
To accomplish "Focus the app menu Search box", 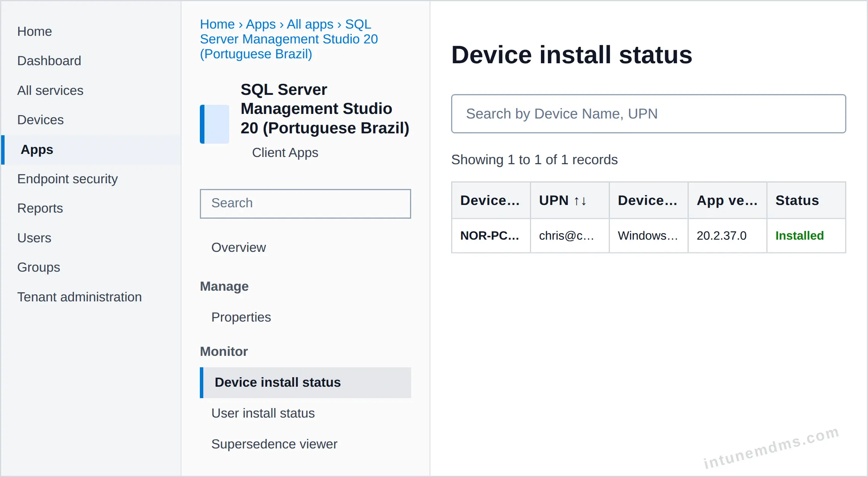I will click(305, 203).
